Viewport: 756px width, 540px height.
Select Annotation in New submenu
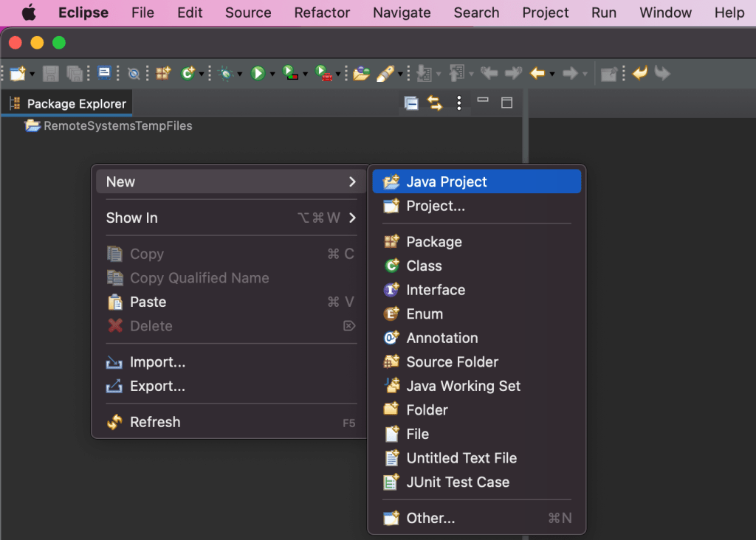pyautogui.click(x=477, y=338)
